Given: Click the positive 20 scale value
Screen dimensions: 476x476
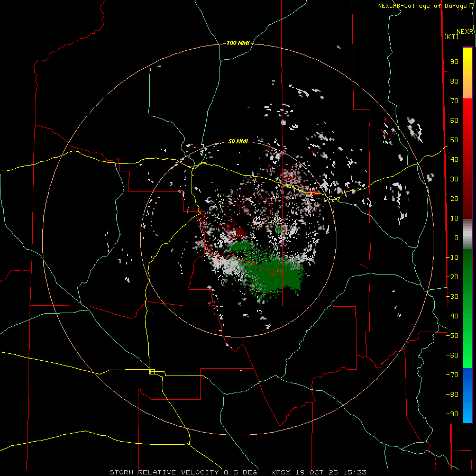Looking at the screenshot, I should 454,198.
